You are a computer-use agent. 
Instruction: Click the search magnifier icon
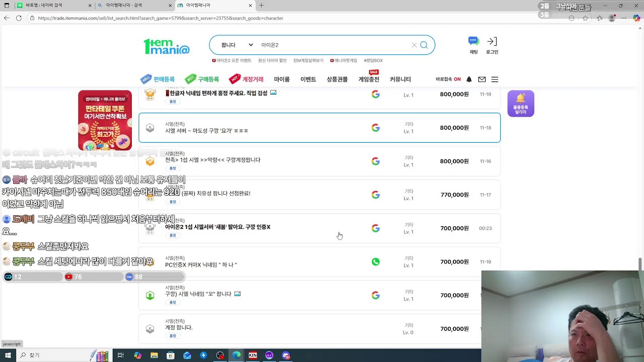click(x=424, y=45)
